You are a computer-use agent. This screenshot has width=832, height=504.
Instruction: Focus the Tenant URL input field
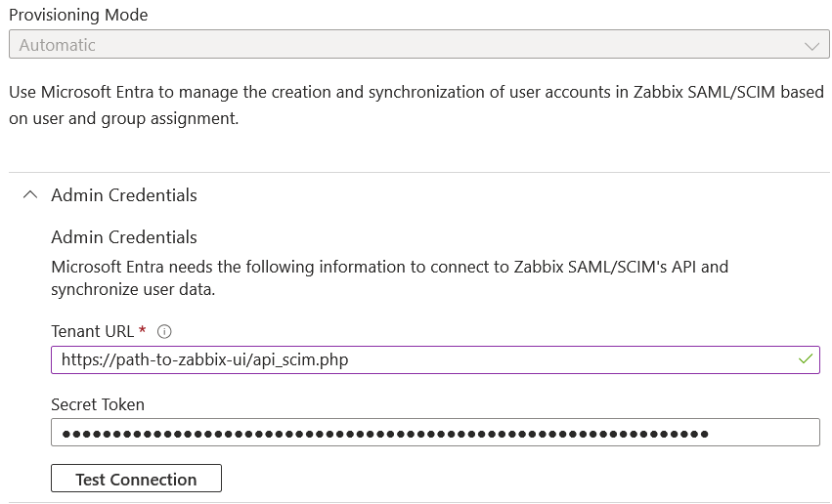tap(435, 359)
